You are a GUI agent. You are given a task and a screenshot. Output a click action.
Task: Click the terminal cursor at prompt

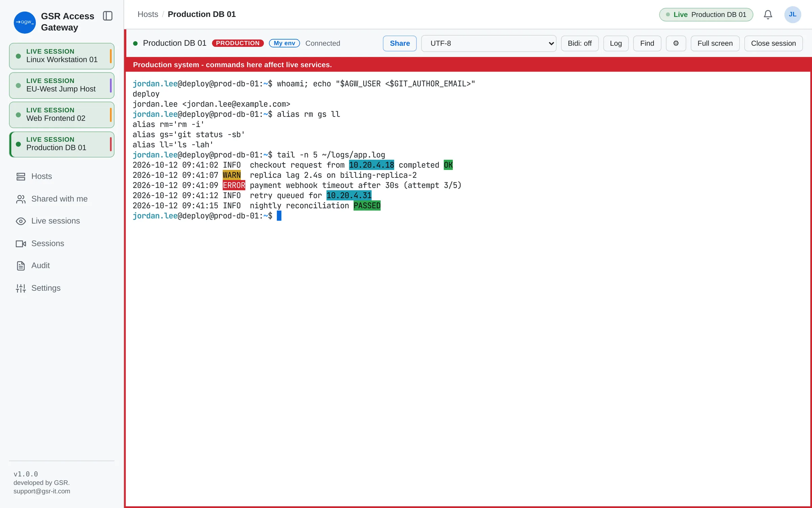[x=279, y=216]
